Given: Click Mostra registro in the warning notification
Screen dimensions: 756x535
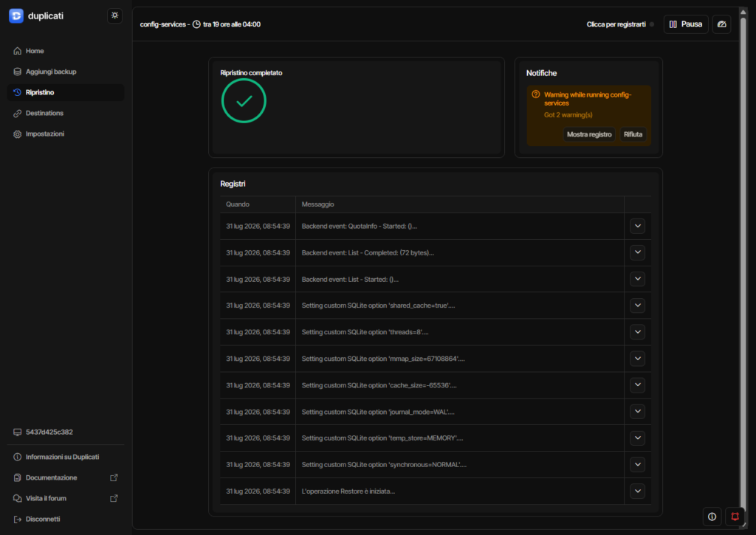Looking at the screenshot, I should (589, 134).
